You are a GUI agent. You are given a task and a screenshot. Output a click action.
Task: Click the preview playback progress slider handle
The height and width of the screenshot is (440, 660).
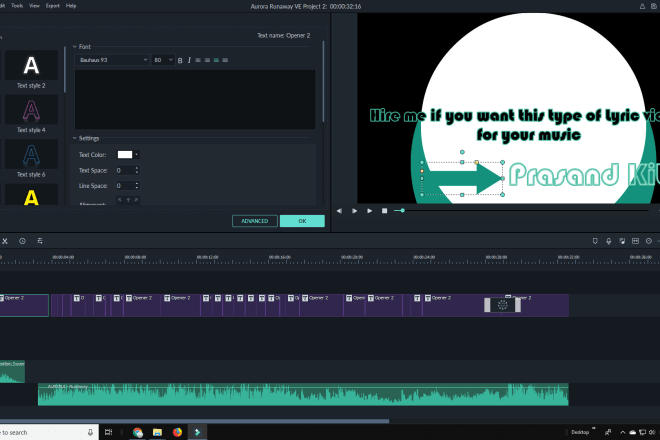(x=402, y=211)
